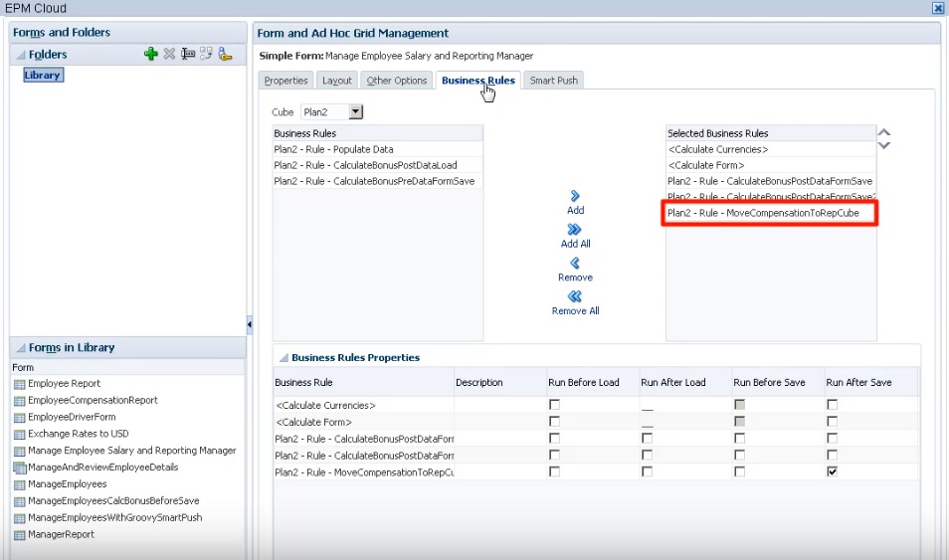This screenshot has width=949, height=560.
Task: Uncheck Run After Save for MoveCompensationToRepCube
Action: [x=833, y=471]
